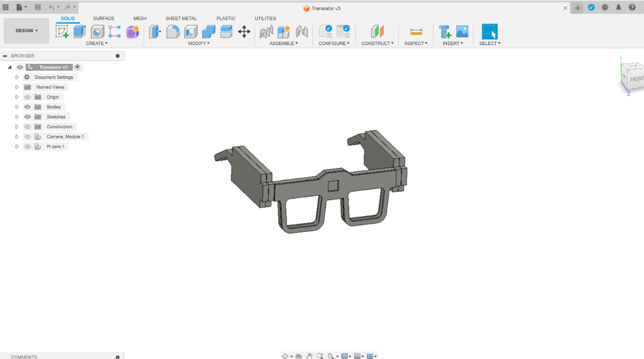Toggle visibility of the Sketches folder
The image size is (644, 359).
27,117
